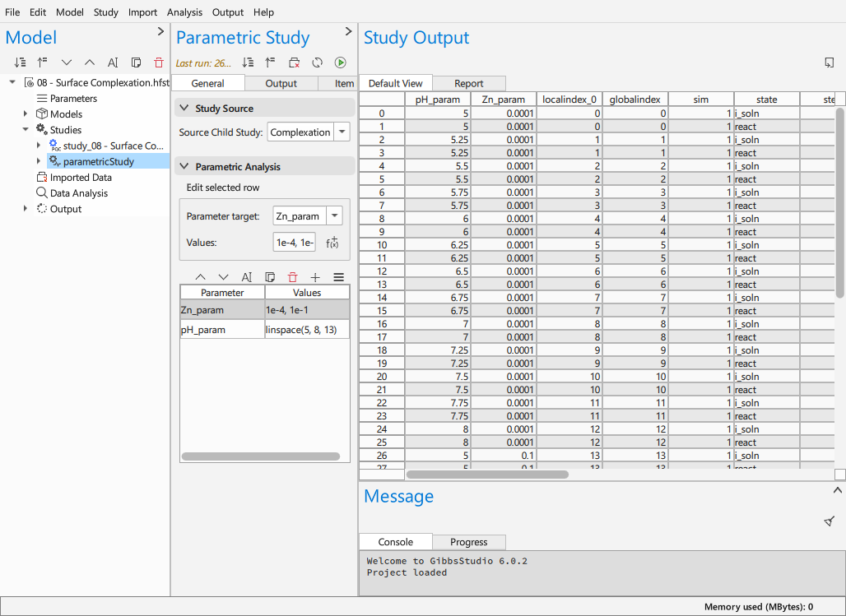
Task: Collapse the Message panel chevron
Action: pos(838,490)
